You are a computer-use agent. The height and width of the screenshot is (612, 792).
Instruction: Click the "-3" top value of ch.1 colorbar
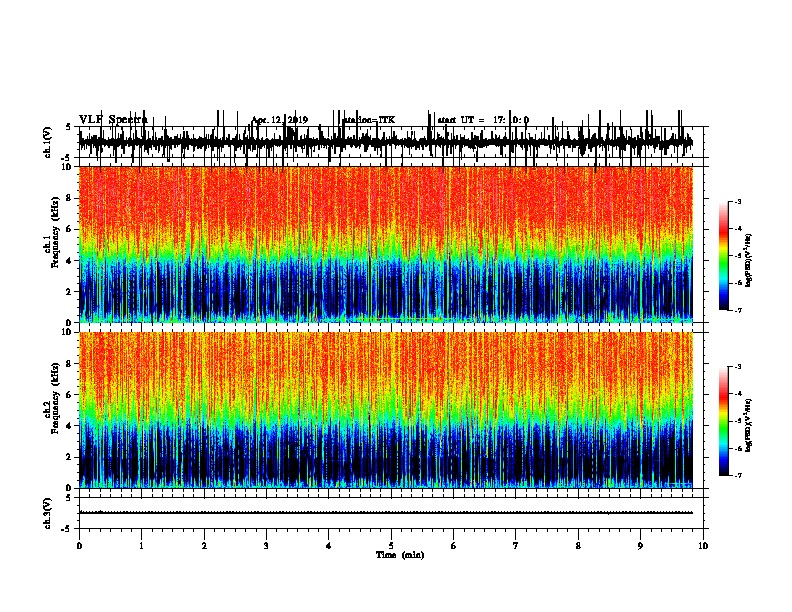click(x=737, y=201)
